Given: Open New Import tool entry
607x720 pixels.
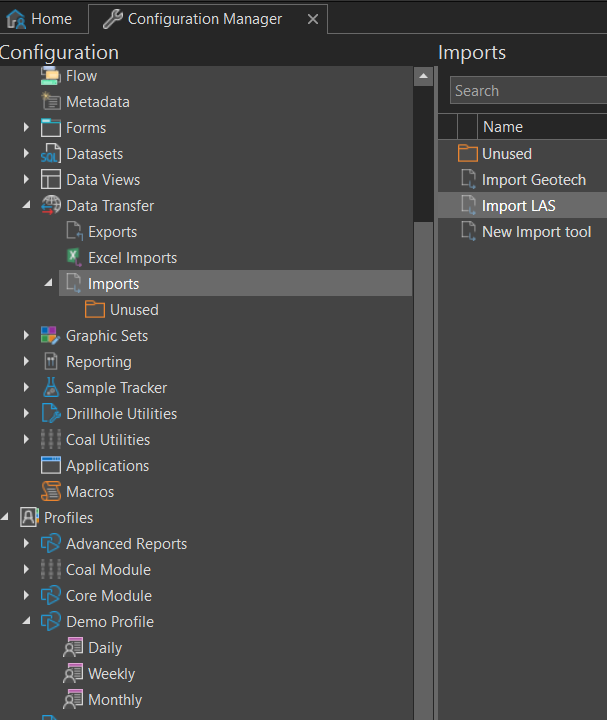Looking at the screenshot, I should click(x=536, y=232).
